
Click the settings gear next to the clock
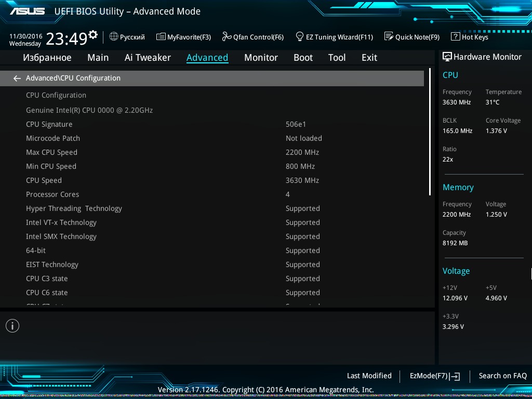(x=93, y=35)
